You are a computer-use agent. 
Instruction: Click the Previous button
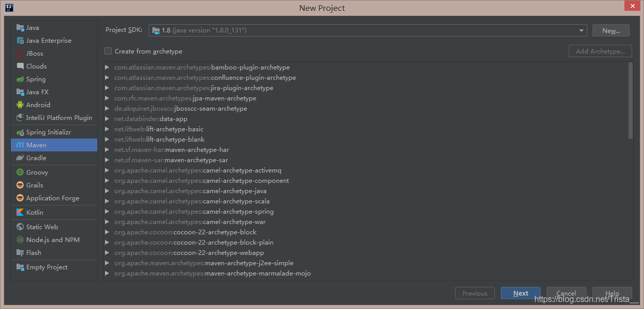(475, 293)
